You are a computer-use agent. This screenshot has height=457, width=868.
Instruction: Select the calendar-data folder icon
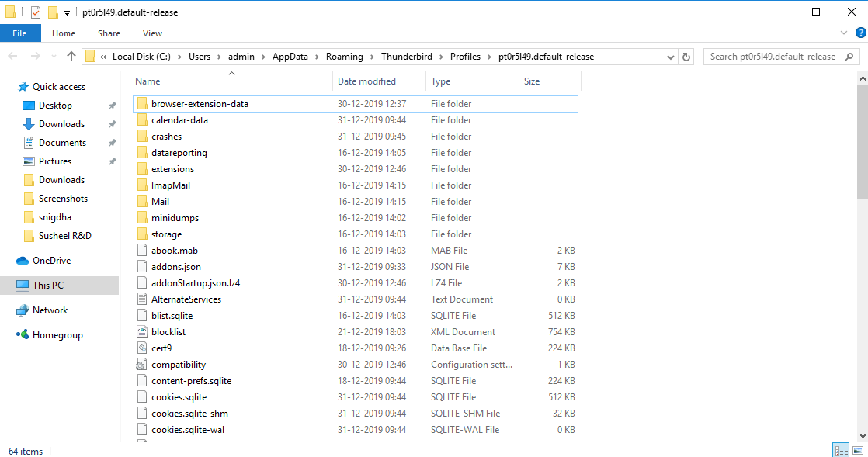(x=142, y=120)
